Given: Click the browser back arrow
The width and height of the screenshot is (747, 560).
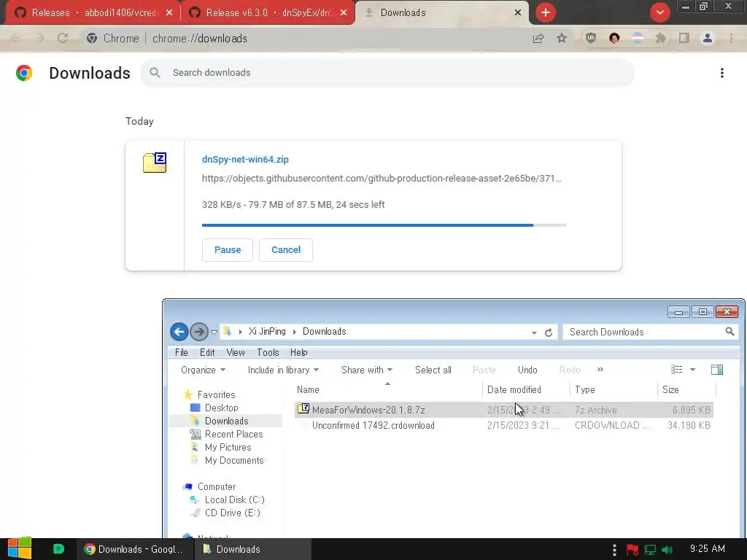Looking at the screenshot, I should coord(16,39).
